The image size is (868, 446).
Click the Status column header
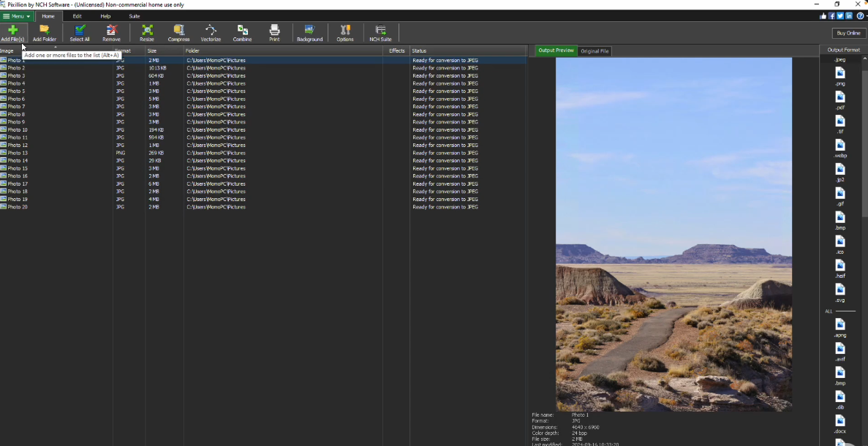click(468, 51)
